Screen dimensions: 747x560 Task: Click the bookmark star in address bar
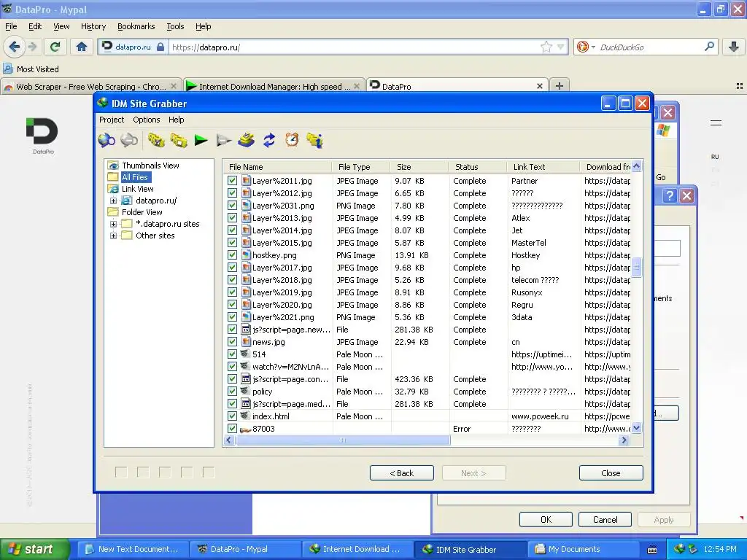tap(546, 47)
